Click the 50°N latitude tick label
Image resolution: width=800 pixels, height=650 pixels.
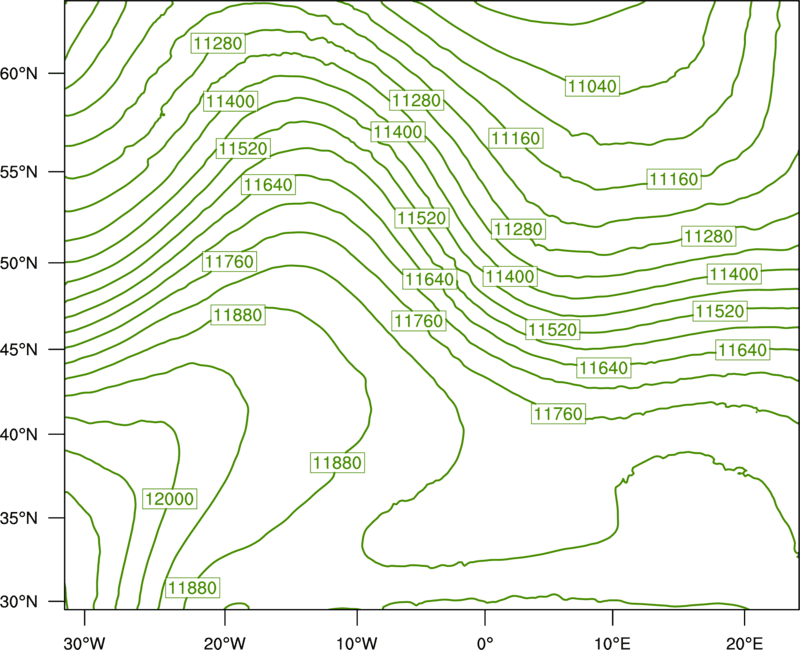pyautogui.click(x=18, y=263)
